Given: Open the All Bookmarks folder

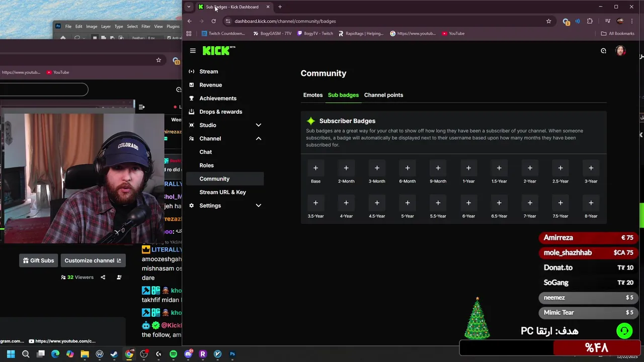Looking at the screenshot, I should pos(617,34).
